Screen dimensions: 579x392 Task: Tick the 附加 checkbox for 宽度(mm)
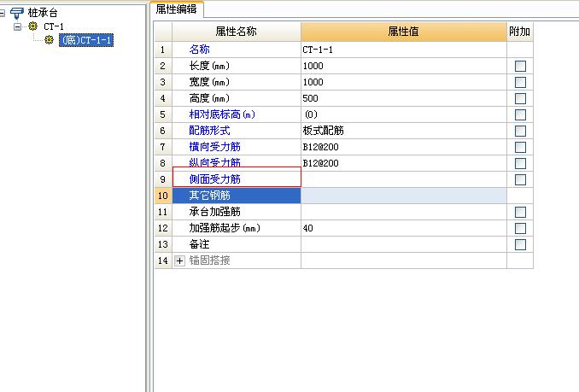click(x=520, y=82)
